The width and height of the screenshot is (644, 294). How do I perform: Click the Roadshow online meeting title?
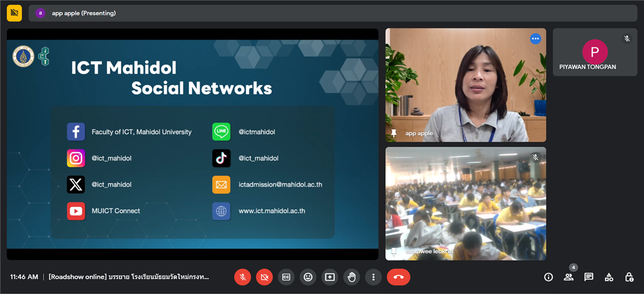[x=129, y=277]
